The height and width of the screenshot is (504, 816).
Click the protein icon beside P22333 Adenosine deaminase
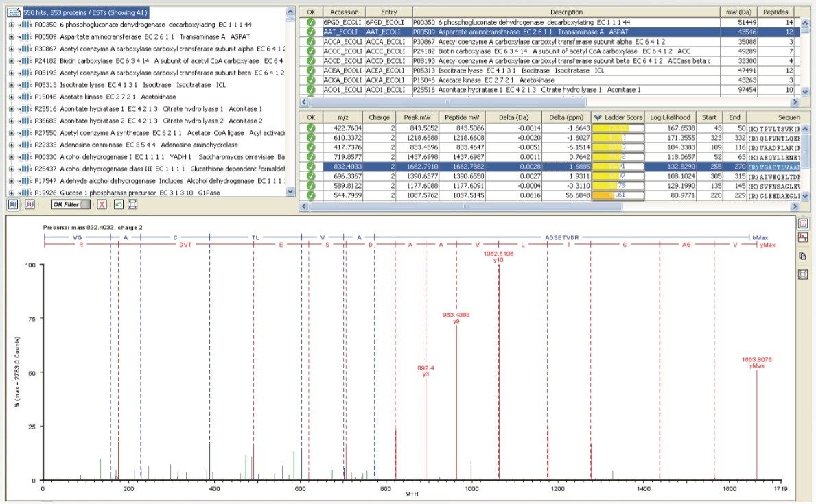(x=25, y=145)
